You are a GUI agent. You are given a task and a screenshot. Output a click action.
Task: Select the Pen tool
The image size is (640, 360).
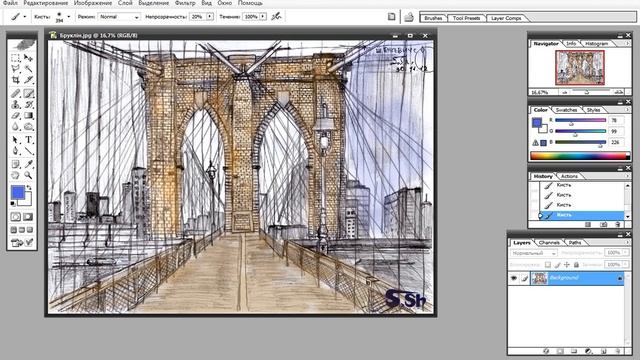(16, 151)
